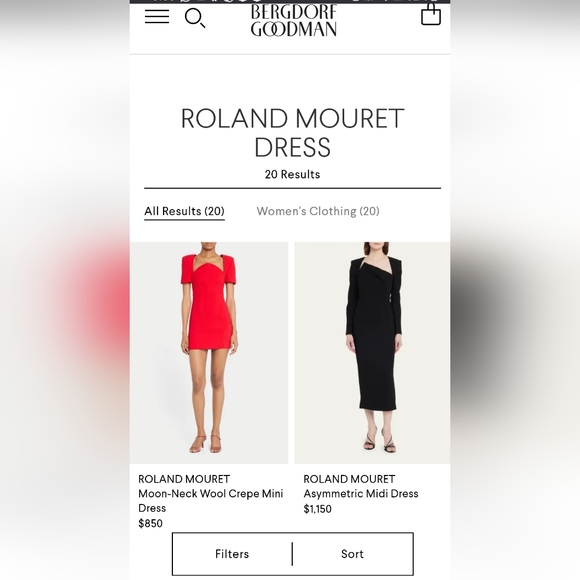Open the shopping bag icon
Viewport: 580px width, 580px height.
[431, 15]
